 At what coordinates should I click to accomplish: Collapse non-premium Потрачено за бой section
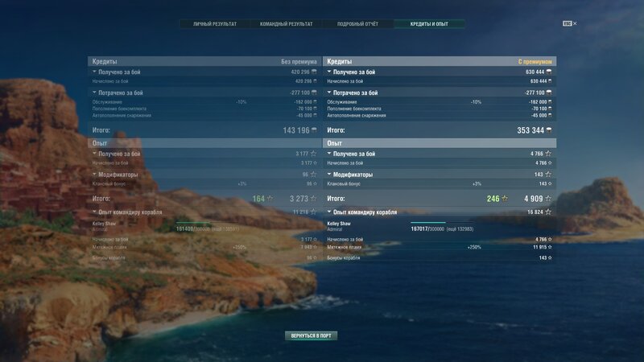coord(95,93)
